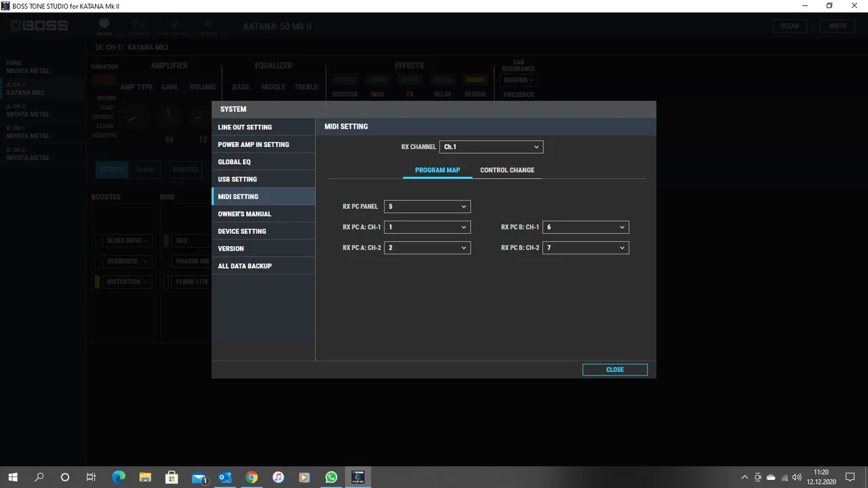Screen dimensions: 868x488
Task: Open All Data Backup
Action: [x=264, y=266]
